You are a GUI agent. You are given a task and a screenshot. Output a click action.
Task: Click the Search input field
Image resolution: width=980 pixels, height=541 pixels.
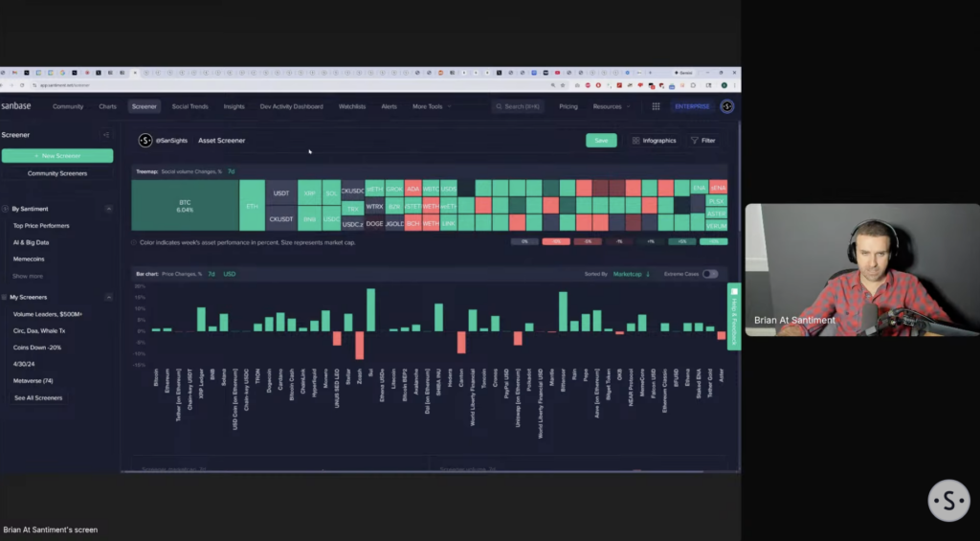pos(518,106)
